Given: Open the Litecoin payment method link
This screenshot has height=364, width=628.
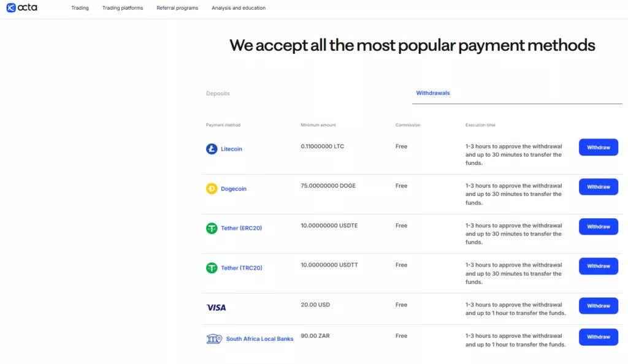Looking at the screenshot, I should (231, 149).
